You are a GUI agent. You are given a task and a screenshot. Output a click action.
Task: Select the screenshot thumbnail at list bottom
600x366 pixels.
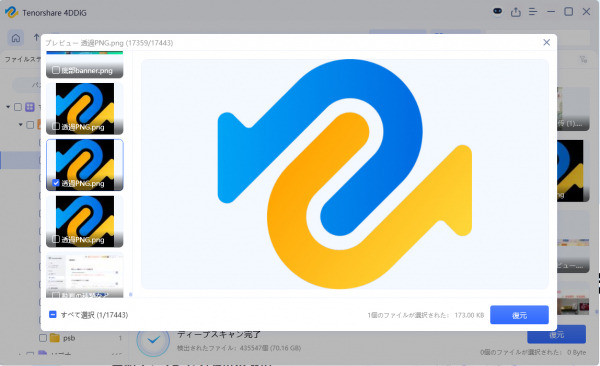85,275
